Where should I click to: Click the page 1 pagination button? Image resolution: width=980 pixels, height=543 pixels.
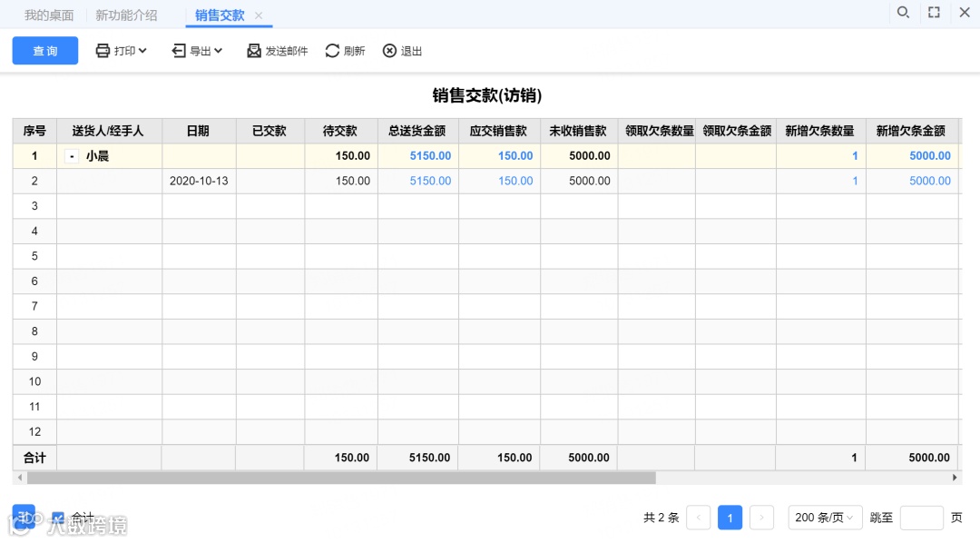coord(730,518)
